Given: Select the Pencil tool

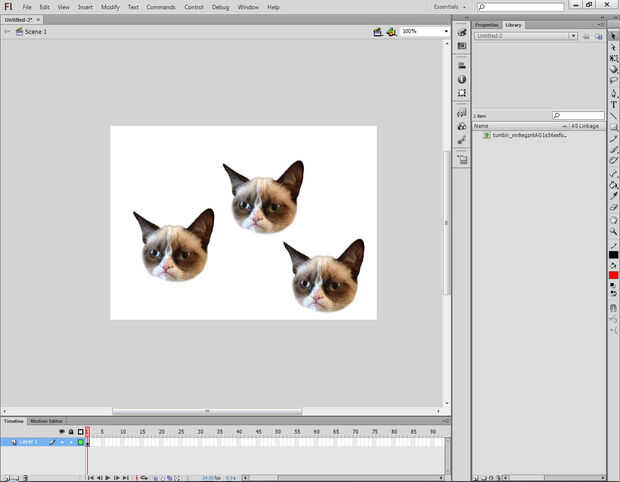Looking at the screenshot, I should tap(613, 138).
